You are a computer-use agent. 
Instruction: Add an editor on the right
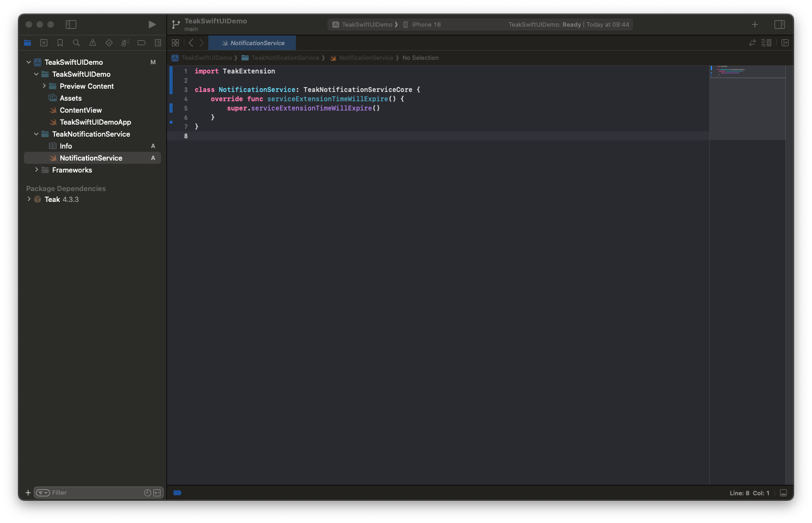coord(785,43)
